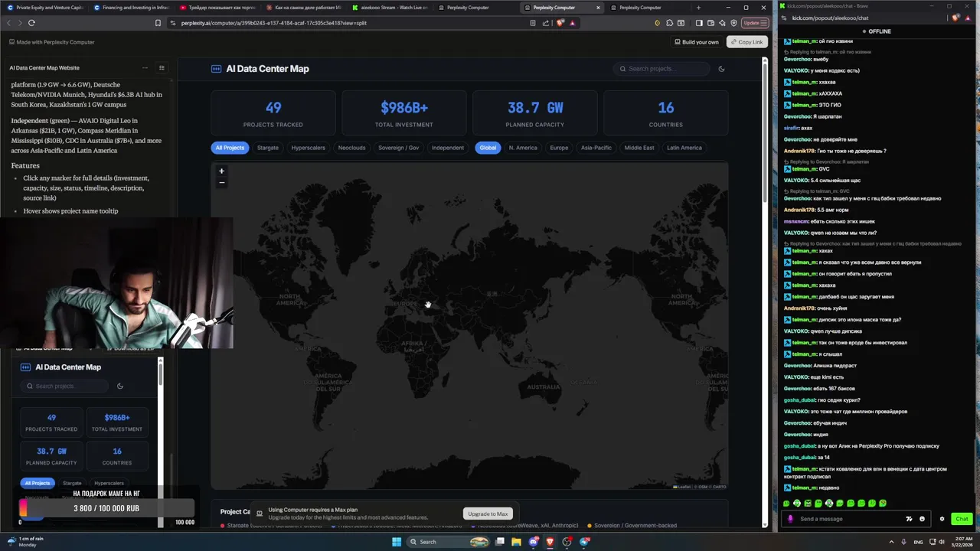This screenshot has width=980, height=551.
Task: Toggle the sidebar list icon next to ellipsis
Action: point(162,67)
